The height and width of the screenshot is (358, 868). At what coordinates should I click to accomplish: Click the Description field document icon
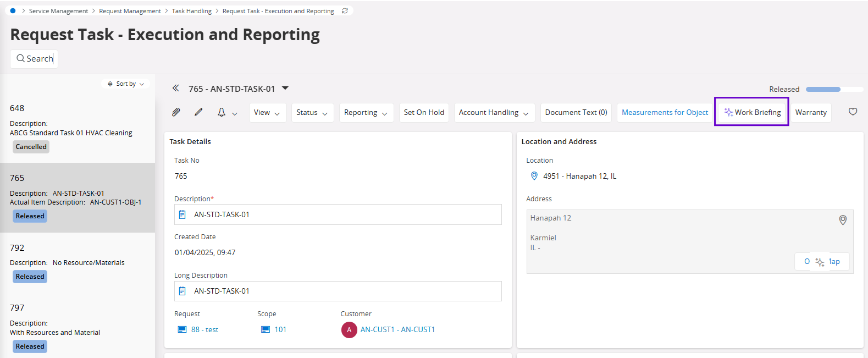(x=183, y=214)
